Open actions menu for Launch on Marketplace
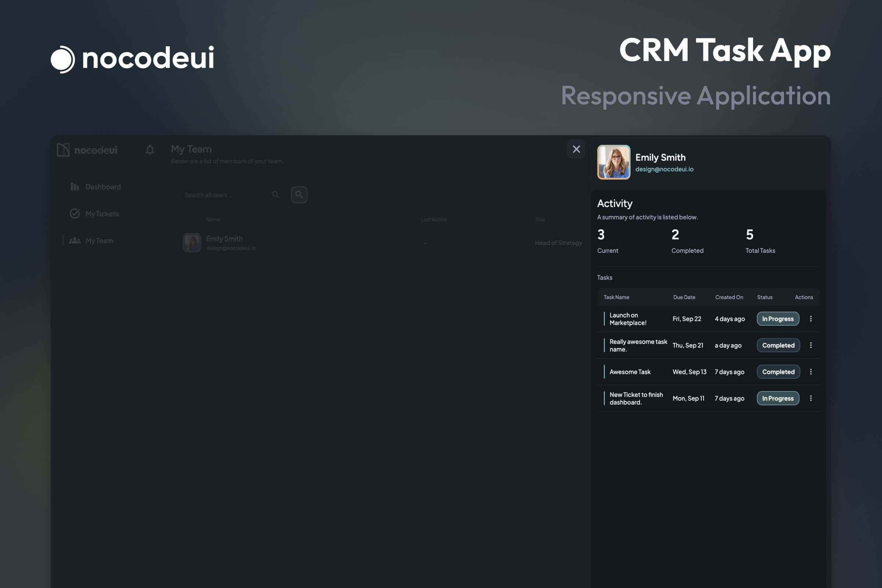The width and height of the screenshot is (882, 588). 810,319
